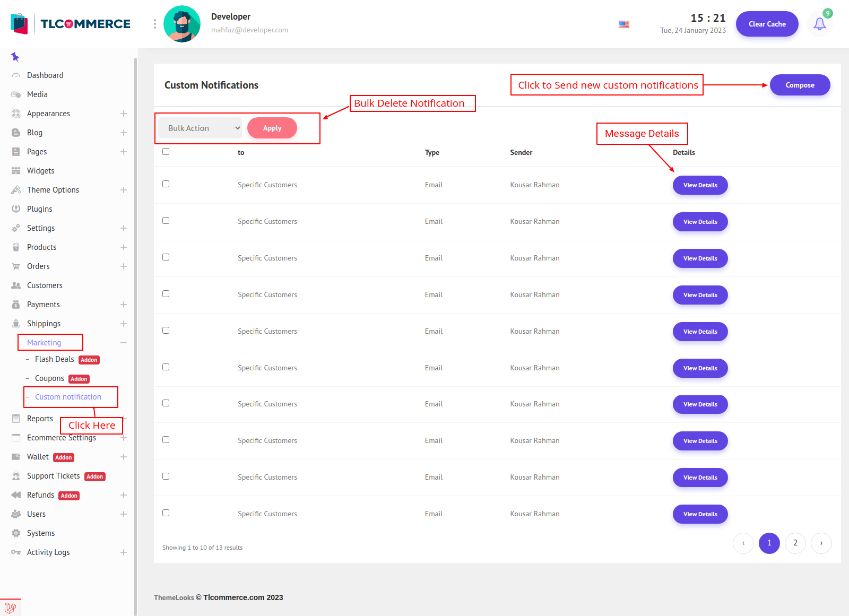Click the three-dot menu beside the avatar

coord(155,24)
